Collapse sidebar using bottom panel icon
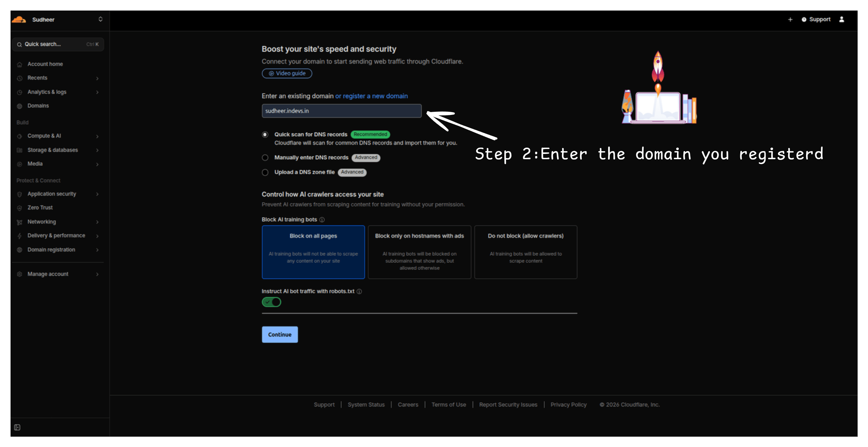The image size is (868, 447). tap(17, 427)
